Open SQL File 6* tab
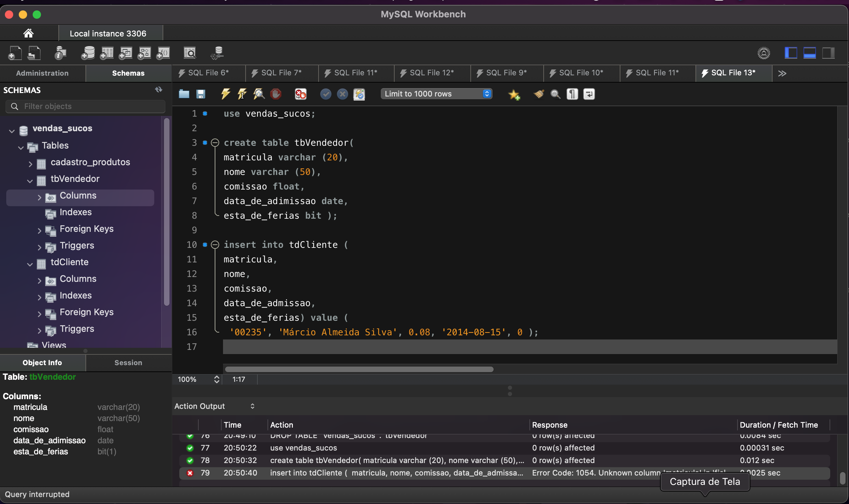This screenshot has width=849, height=504. point(208,73)
